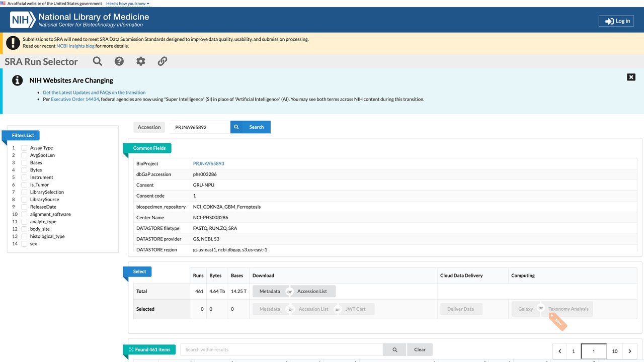This screenshot has width=644, height=362.
Task: Open the NCBI Insights blog link
Action: point(75,46)
